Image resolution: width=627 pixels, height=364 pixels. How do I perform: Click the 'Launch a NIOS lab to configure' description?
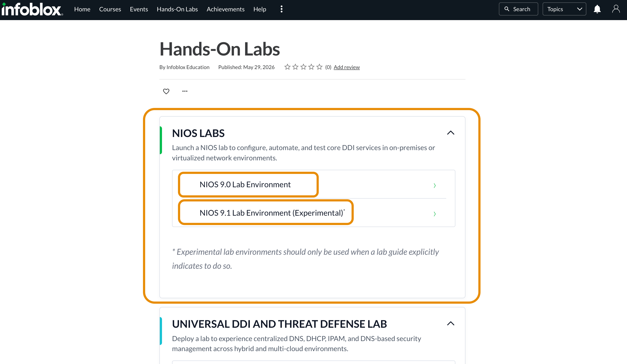click(x=303, y=153)
